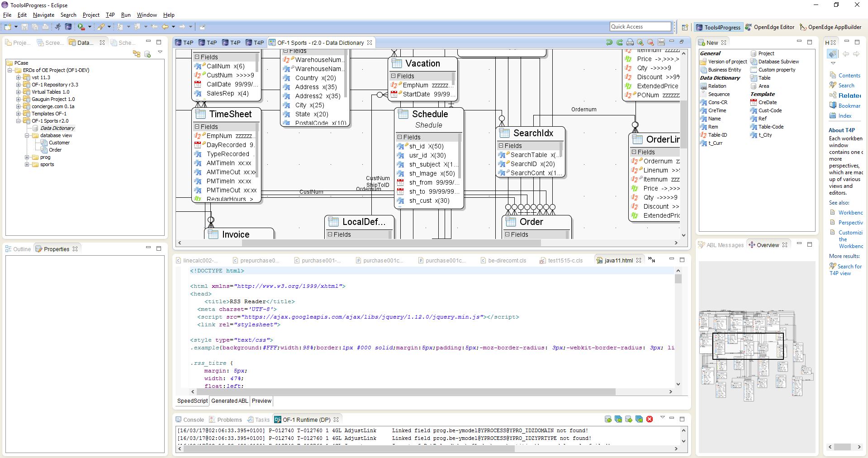The width and height of the screenshot is (868, 458).
Task: Switch to OpenEdge AppBuilder perspective
Action: (830, 27)
